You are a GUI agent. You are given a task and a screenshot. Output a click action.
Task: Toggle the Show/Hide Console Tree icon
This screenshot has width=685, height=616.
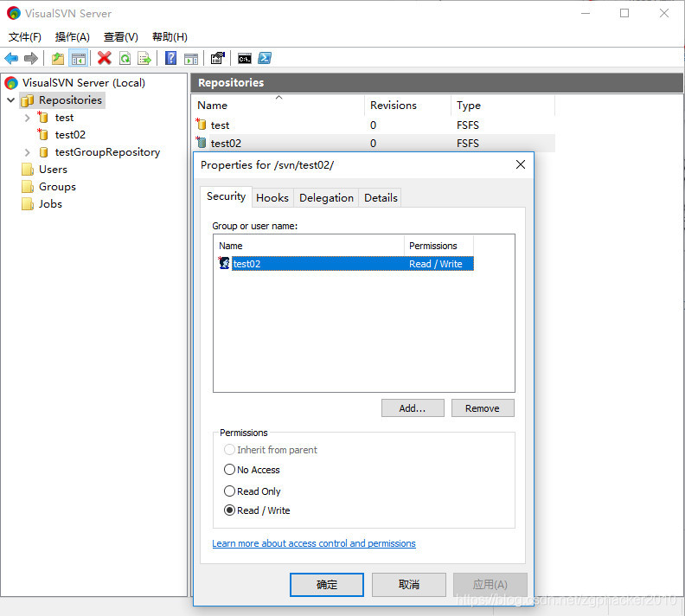point(79,58)
